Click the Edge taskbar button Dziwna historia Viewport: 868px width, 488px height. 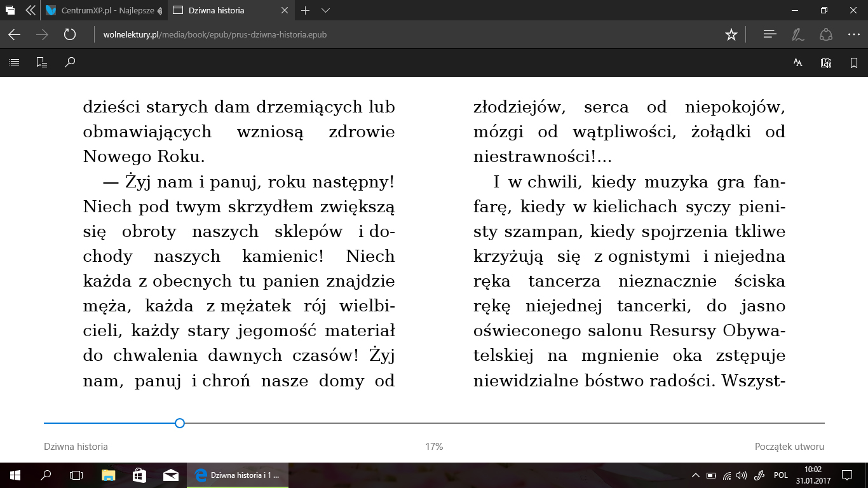tap(237, 475)
